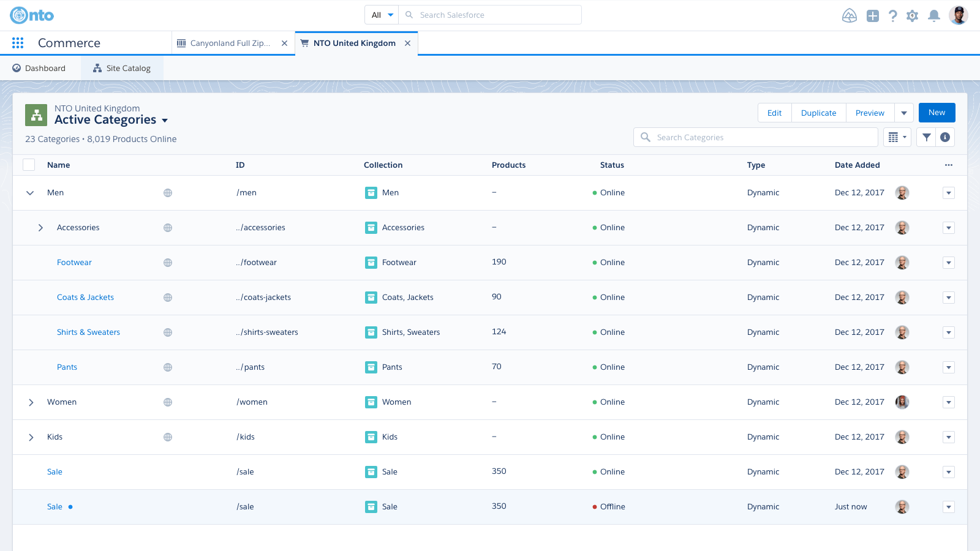
Task: Open the table display settings dropdown
Action: tap(897, 137)
